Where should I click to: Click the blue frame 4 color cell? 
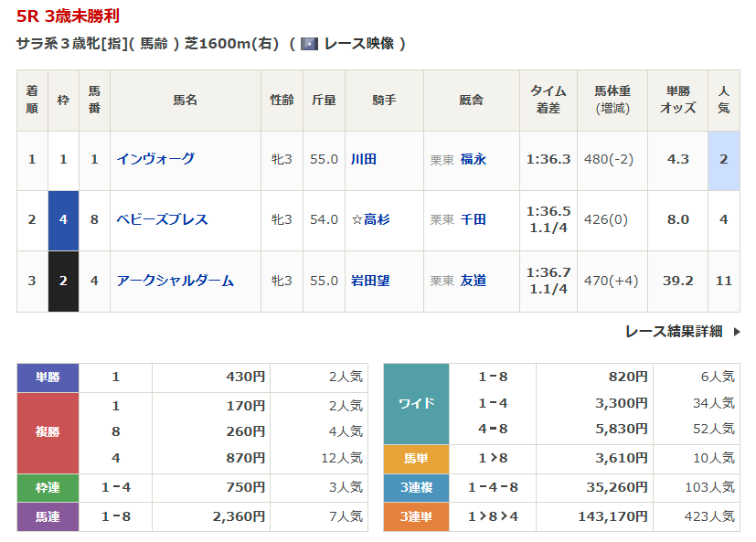(63, 220)
